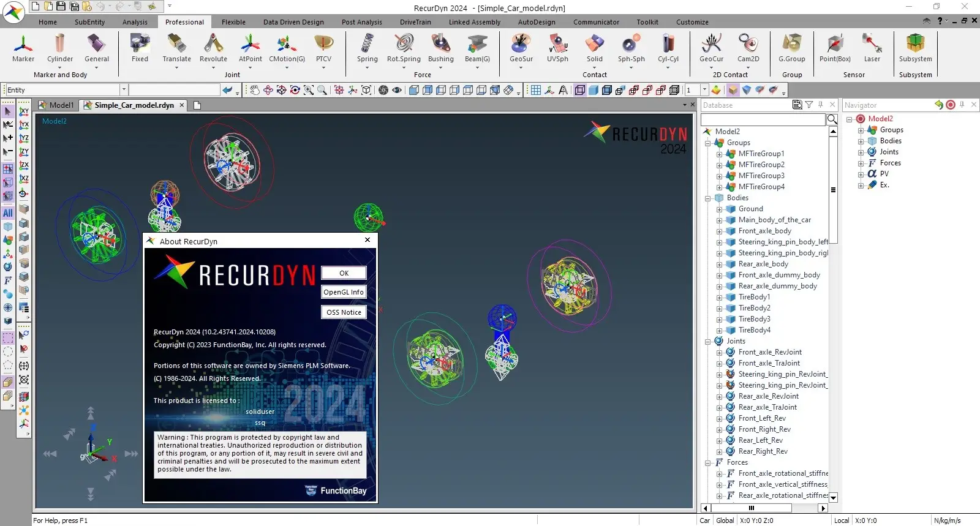Choose the Solid contact tool
The image size is (980, 526).
coord(595,48)
